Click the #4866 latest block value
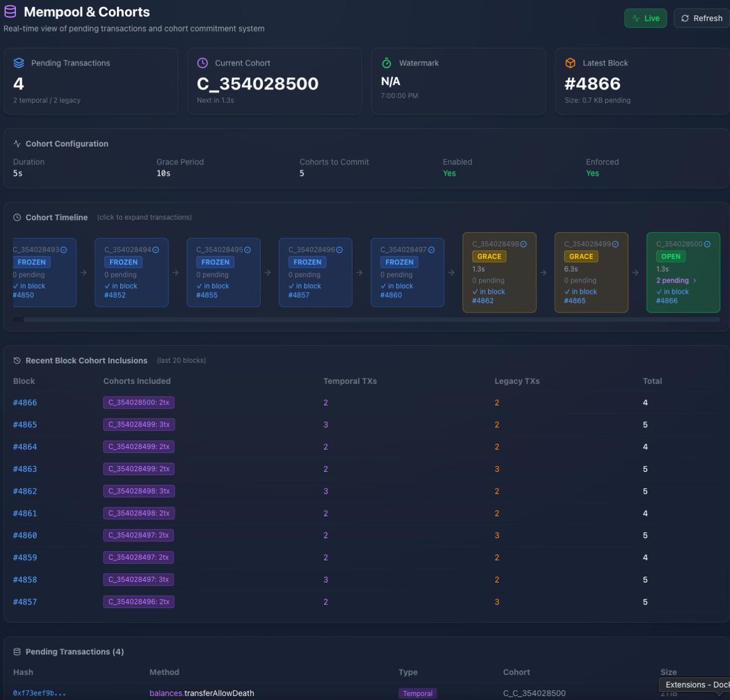Screen dimensions: 730x700 click(x=592, y=83)
